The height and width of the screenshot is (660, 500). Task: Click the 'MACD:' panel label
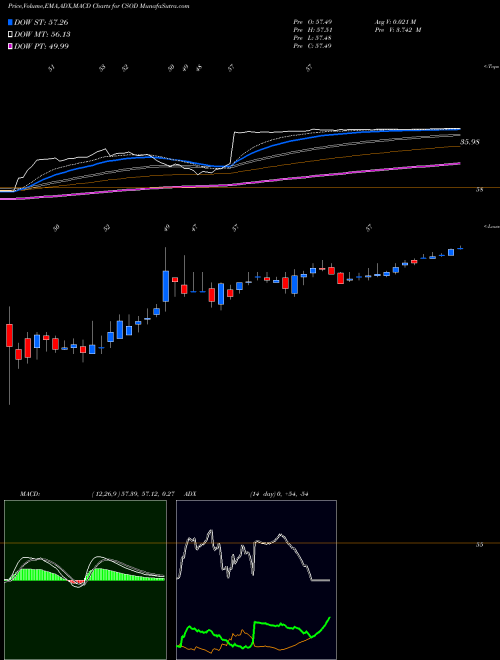(29, 494)
